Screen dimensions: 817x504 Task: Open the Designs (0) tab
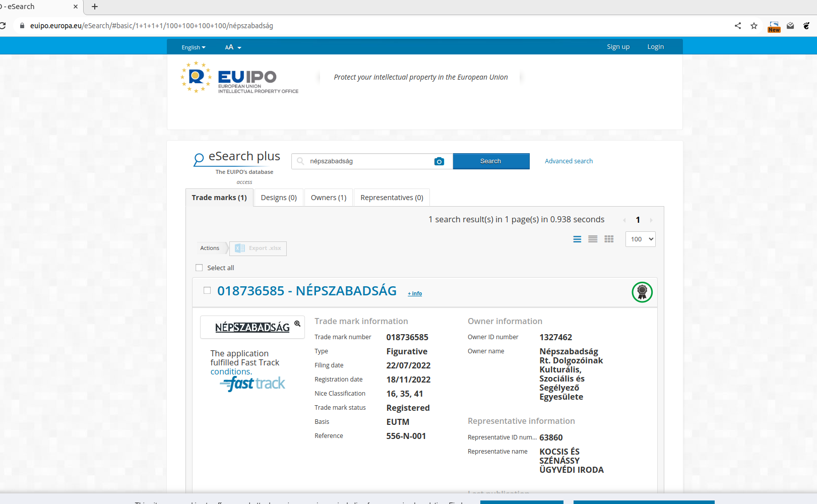coord(279,198)
